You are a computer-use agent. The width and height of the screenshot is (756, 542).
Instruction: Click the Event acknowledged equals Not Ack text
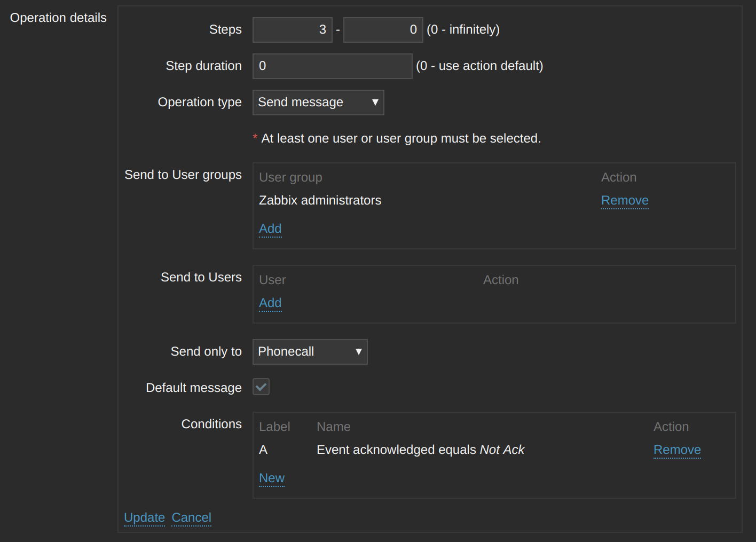click(420, 450)
